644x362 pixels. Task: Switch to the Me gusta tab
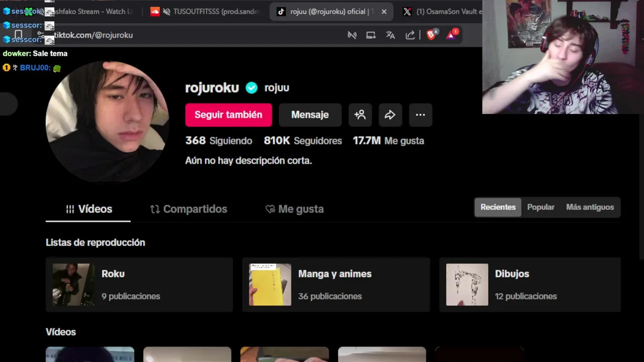(x=294, y=209)
